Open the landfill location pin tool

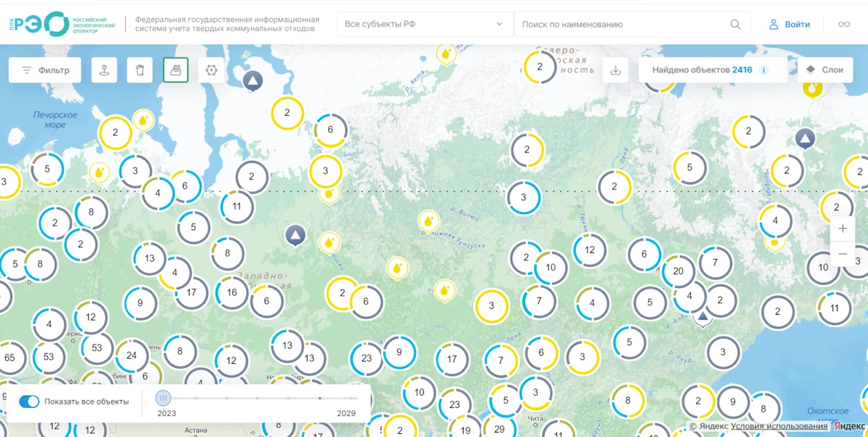[104, 70]
